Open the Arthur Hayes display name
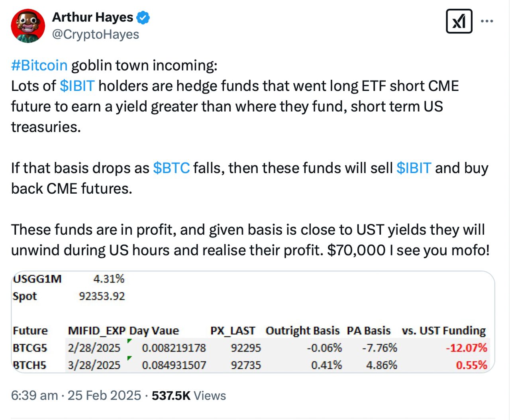 pos(92,17)
